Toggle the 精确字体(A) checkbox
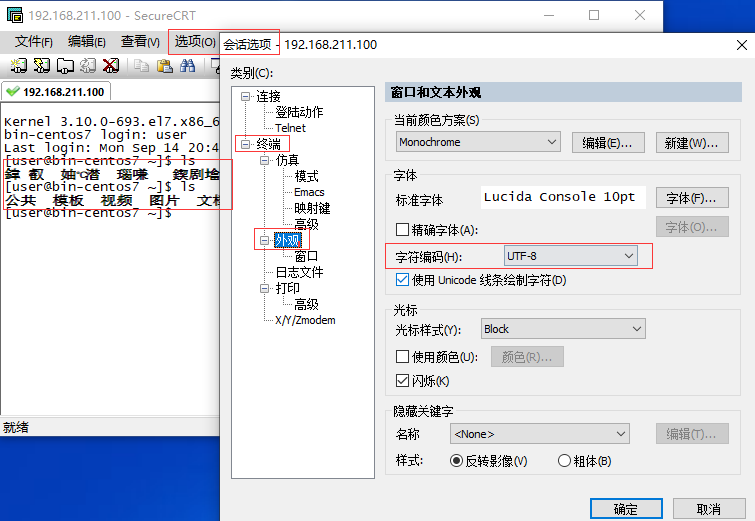Viewport: 755px width, 521px height. click(402, 230)
